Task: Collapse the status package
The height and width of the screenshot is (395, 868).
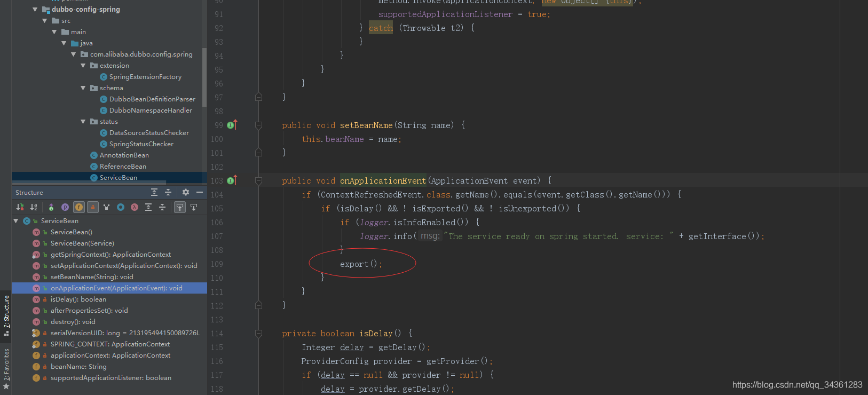Action: click(x=83, y=122)
